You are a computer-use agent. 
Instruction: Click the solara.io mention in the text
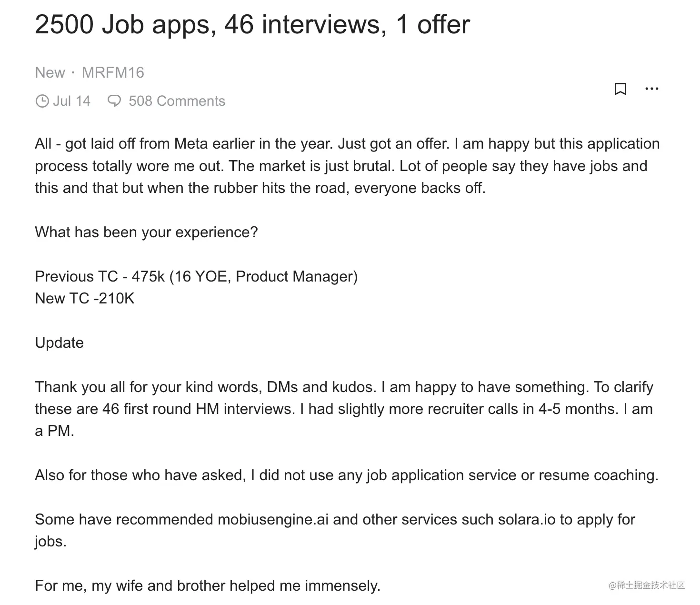coord(527,519)
